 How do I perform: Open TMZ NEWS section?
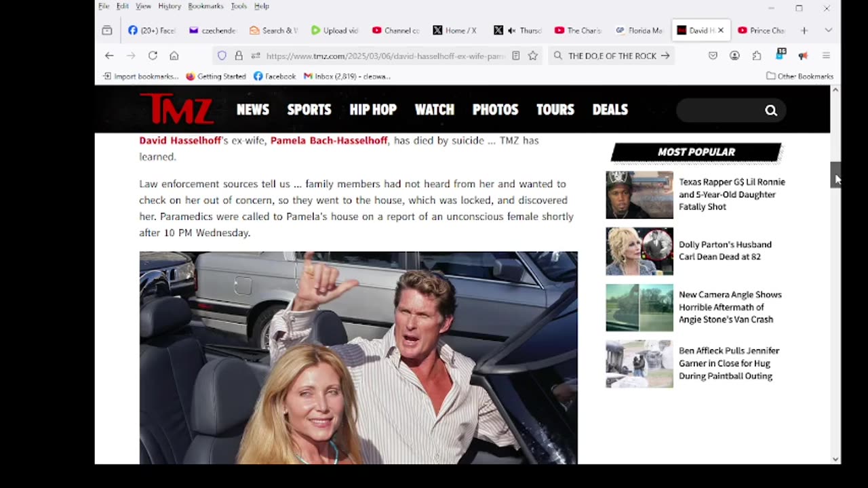(x=253, y=110)
